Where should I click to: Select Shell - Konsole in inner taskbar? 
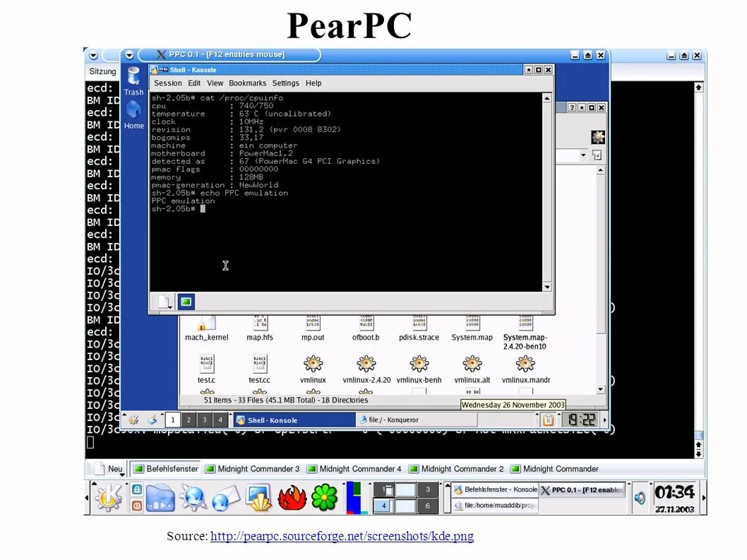(294, 420)
